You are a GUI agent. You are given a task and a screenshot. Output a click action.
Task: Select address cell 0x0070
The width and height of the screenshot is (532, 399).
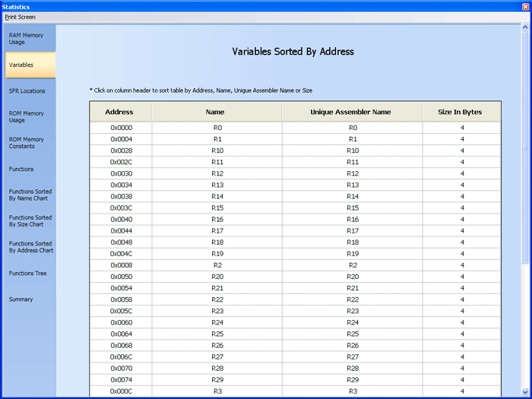(121, 368)
